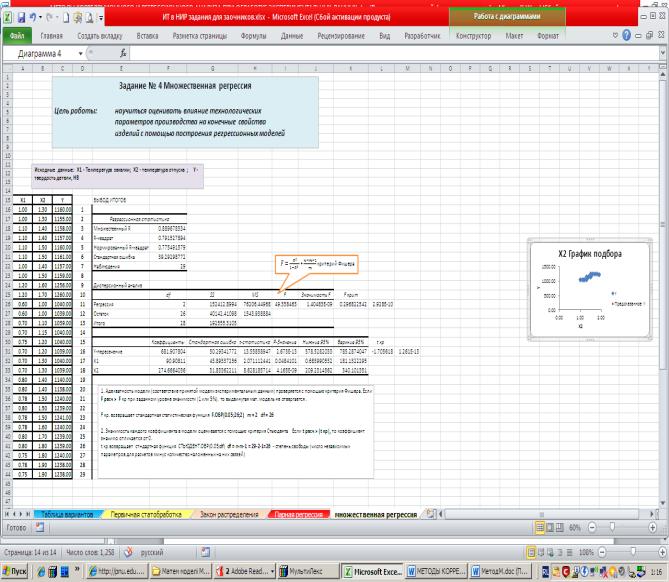669x582 pixels.
Task: Open Excel Help question mark icon
Action: (627, 35)
